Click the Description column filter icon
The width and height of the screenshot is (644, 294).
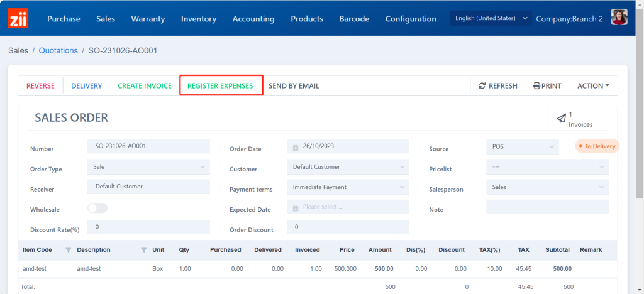(143, 250)
